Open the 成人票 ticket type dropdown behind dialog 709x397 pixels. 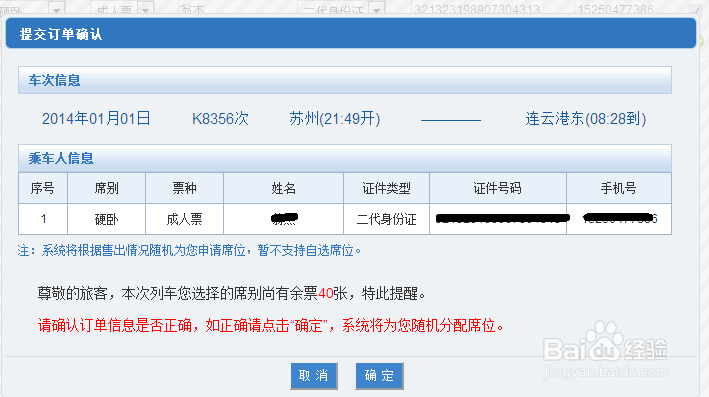[122, 9]
